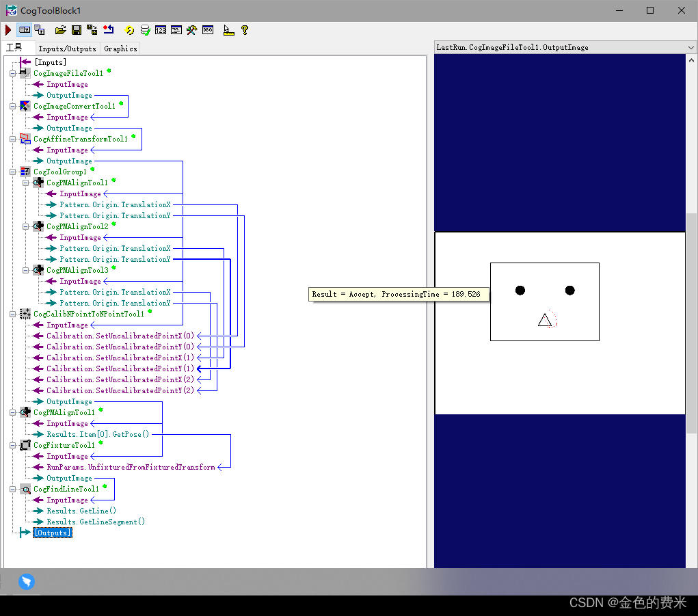This screenshot has height=616, width=698.
Task: Click the Save As double-floppy icon
Action: tap(92, 30)
